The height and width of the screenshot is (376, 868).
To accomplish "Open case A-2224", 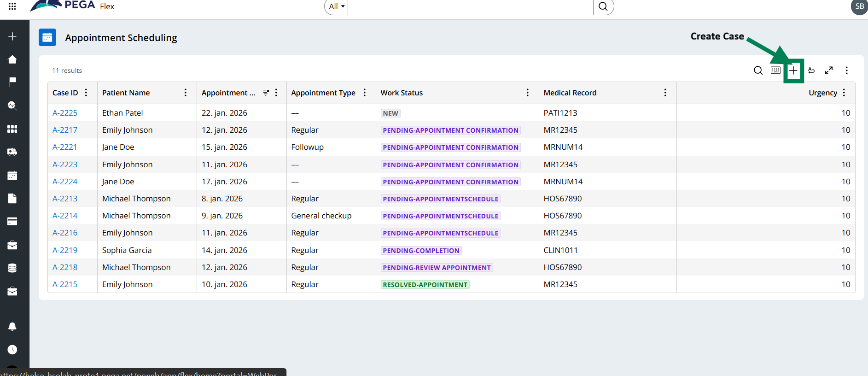I will pyautogui.click(x=65, y=182).
